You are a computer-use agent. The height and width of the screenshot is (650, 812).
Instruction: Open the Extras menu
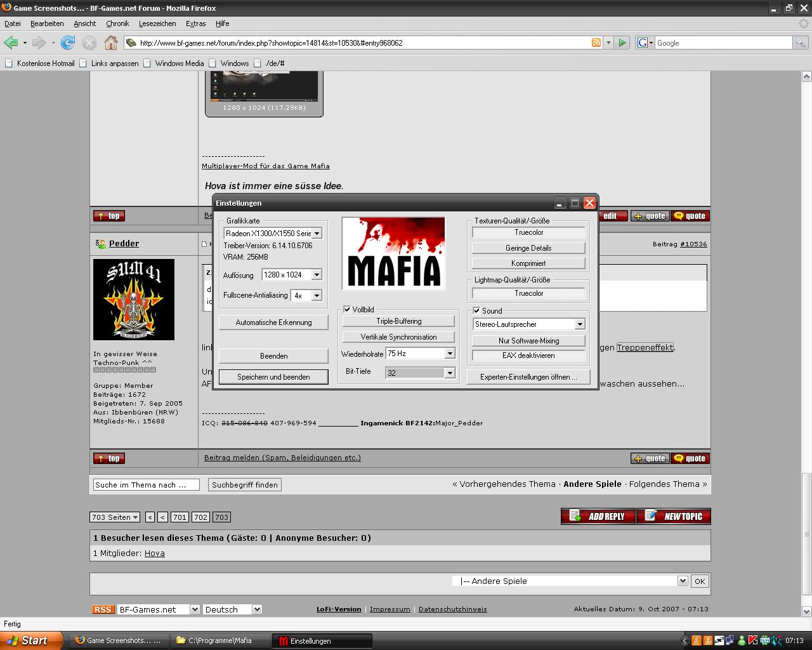pyautogui.click(x=195, y=23)
